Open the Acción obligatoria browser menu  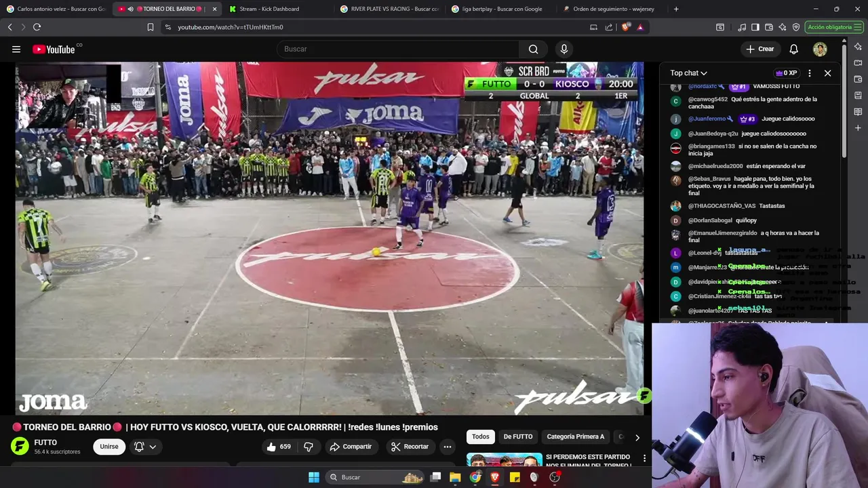(x=833, y=27)
